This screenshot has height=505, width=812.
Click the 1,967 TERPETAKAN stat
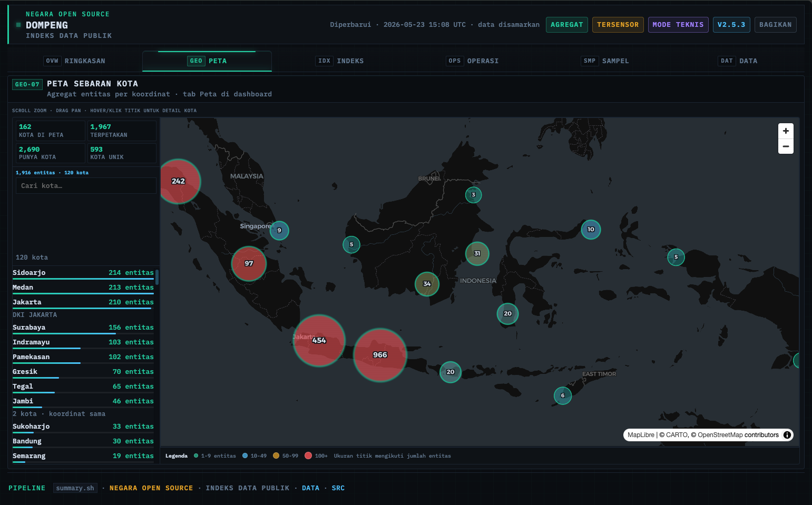[122, 131]
